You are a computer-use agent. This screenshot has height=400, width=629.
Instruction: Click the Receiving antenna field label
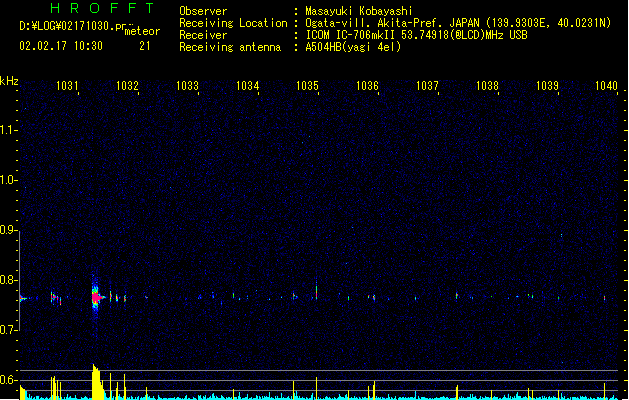click(230, 47)
